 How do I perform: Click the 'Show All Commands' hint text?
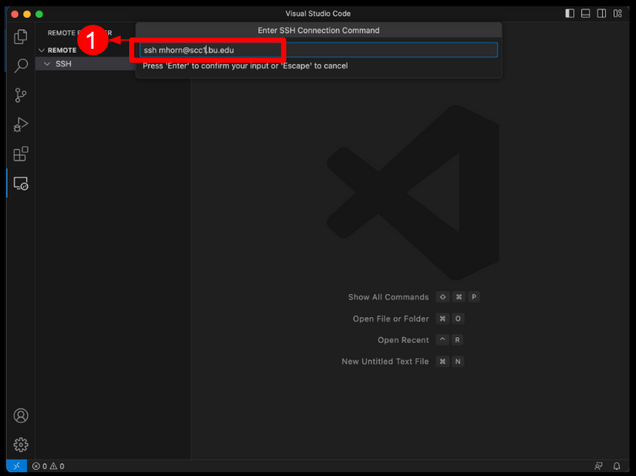coord(388,297)
